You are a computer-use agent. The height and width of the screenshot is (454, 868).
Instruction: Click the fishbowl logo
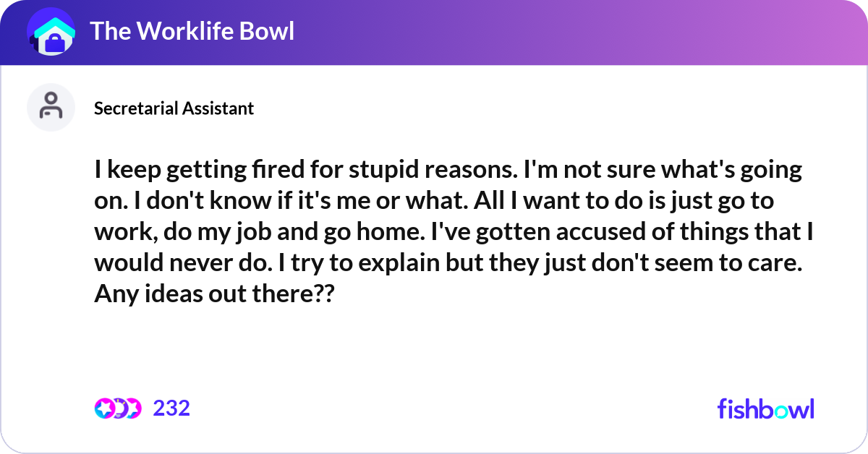[765, 408]
